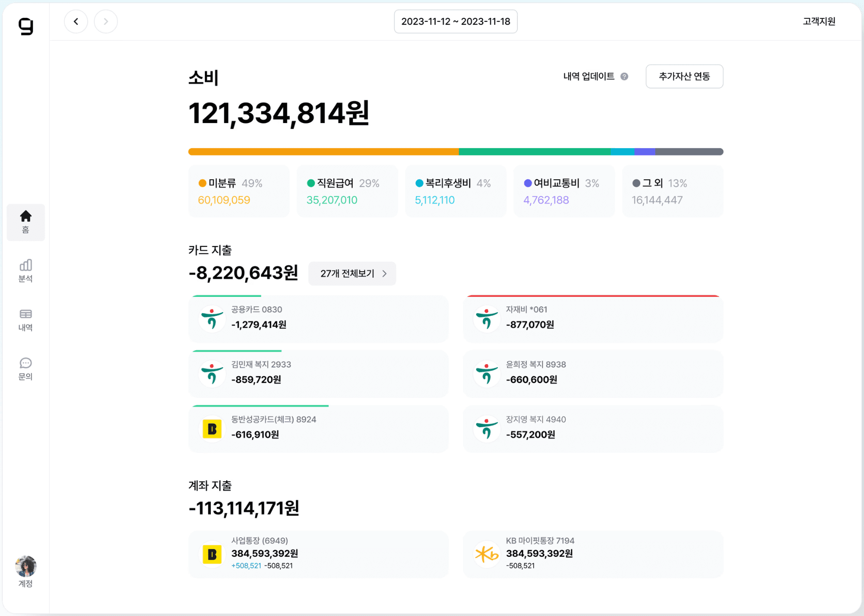The width and height of the screenshot is (864, 616).
Task: Click the 계정 profile avatar
Action: [x=26, y=566]
